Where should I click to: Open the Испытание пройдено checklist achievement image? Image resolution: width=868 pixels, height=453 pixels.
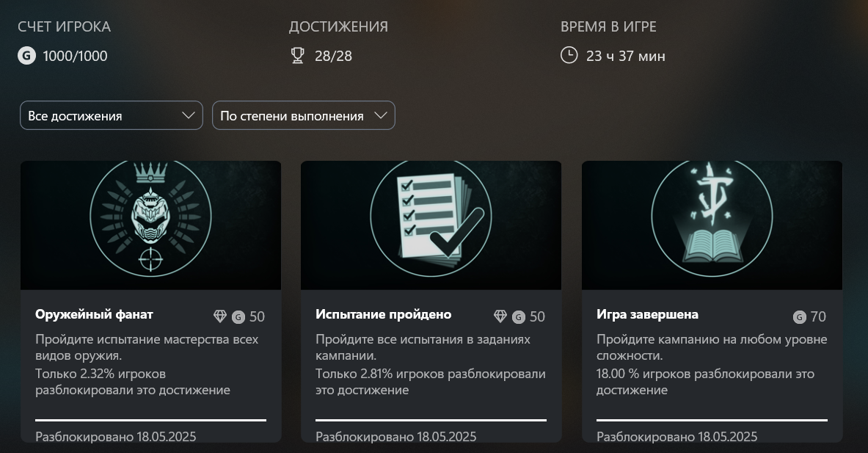(431, 225)
